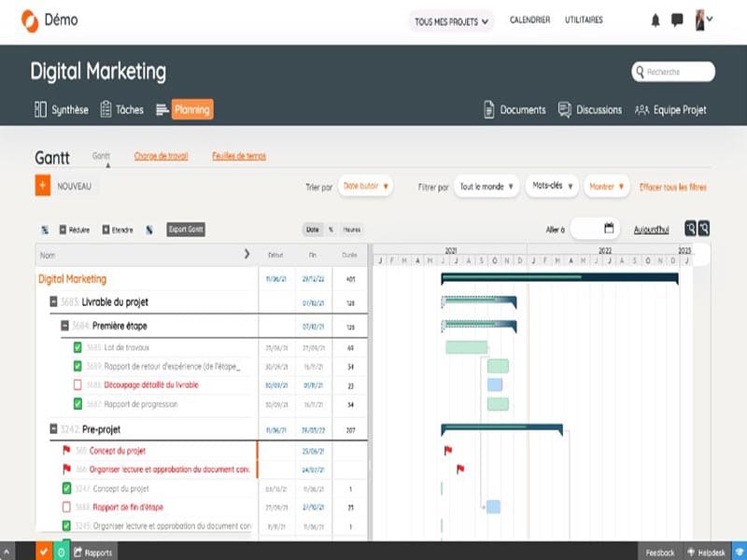This screenshot has height=560, width=747.
Task: Open the chat messages icon in header
Action: coord(677,20)
